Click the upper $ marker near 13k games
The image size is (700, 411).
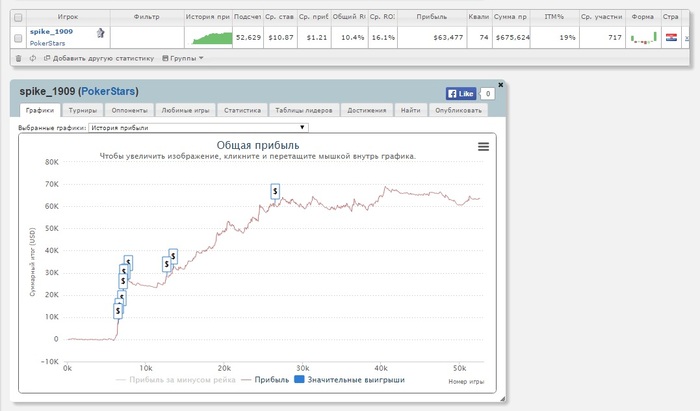click(x=173, y=256)
